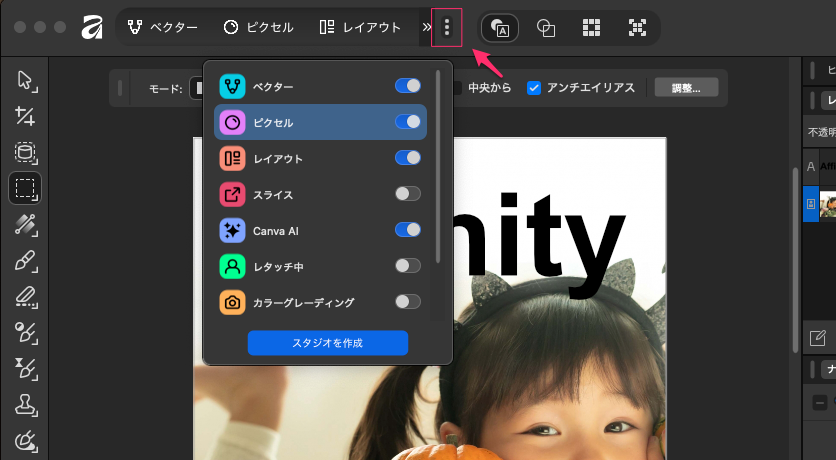The height and width of the screenshot is (460, 836).
Task: Switch to the レイアウト studio tab
Action: [x=360, y=28]
